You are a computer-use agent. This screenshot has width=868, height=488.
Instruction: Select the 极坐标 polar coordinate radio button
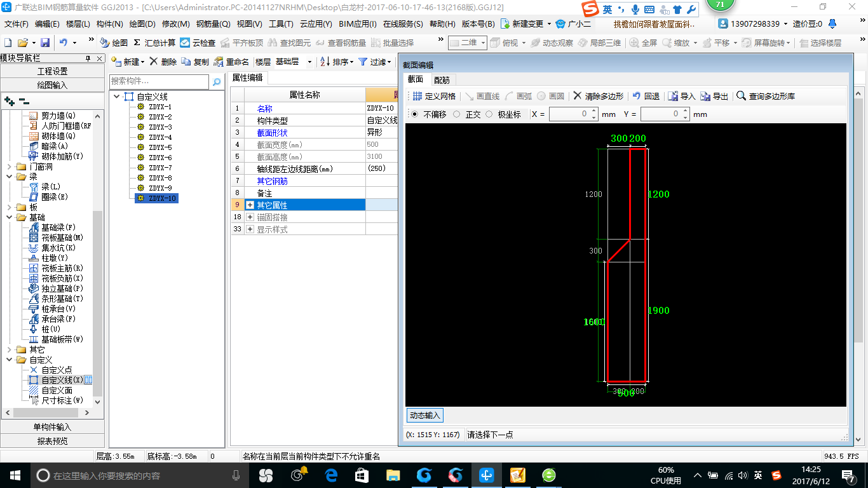(489, 114)
